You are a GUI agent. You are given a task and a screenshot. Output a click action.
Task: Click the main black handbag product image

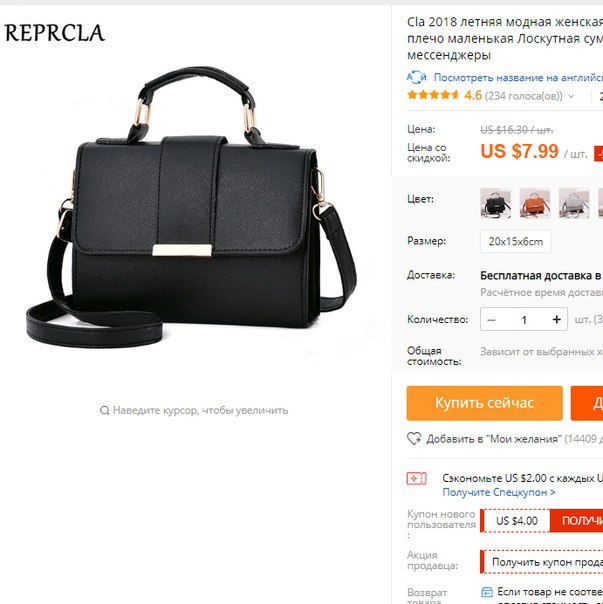(x=191, y=208)
